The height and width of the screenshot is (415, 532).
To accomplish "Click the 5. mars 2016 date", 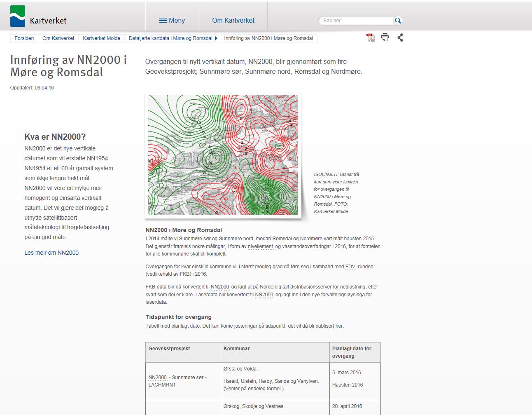I will pos(347,373).
